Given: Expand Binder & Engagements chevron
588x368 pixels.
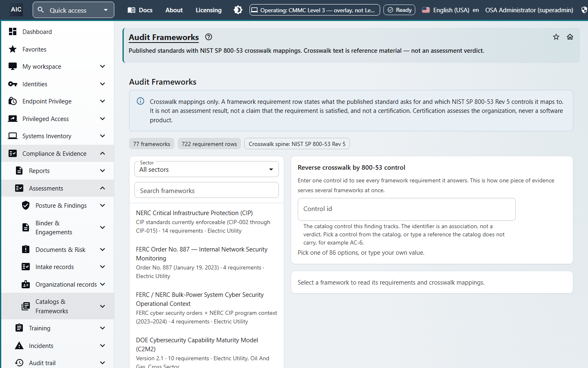Looking at the screenshot, I should [102, 227].
